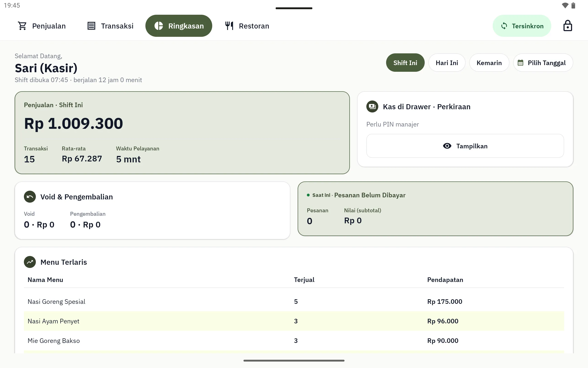Select the Mie Goreng Bakso row
The height and width of the screenshot is (368, 588).
pyautogui.click(x=294, y=341)
